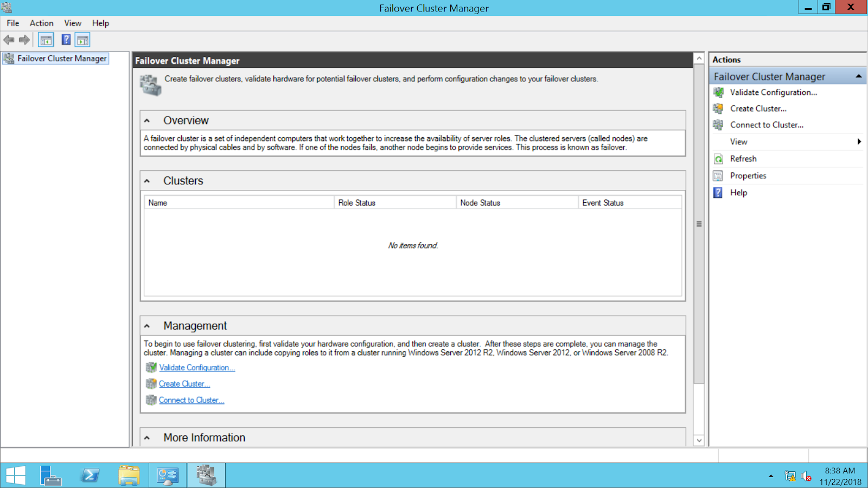The width and height of the screenshot is (868, 488).
Task: Click the muted volume tray icon
Action: tap(807, 476)
